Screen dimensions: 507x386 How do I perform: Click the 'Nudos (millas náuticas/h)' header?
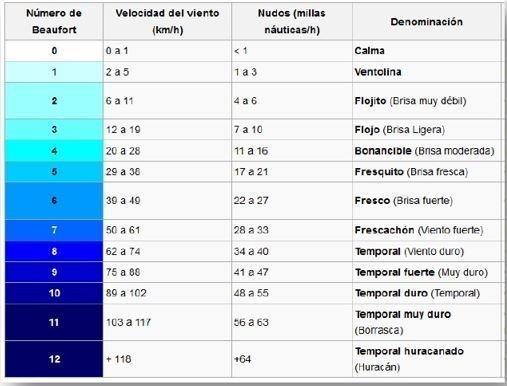click(x=292, y=21)
